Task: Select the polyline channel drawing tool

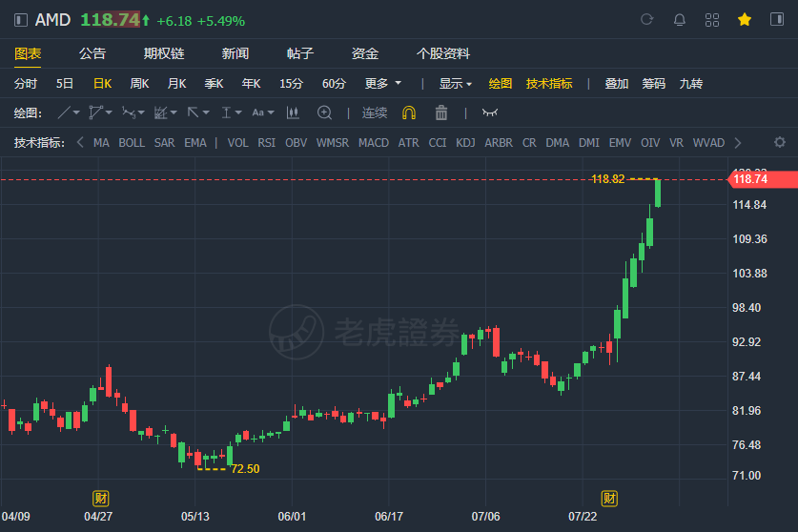Action: point(95,113)
